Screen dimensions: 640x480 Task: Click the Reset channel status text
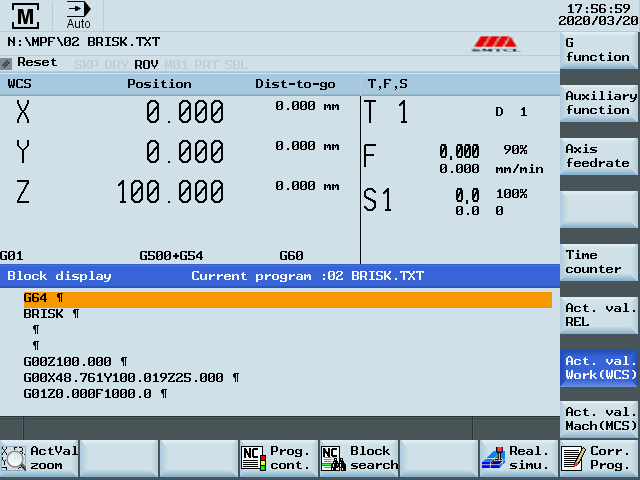(37, 62)
